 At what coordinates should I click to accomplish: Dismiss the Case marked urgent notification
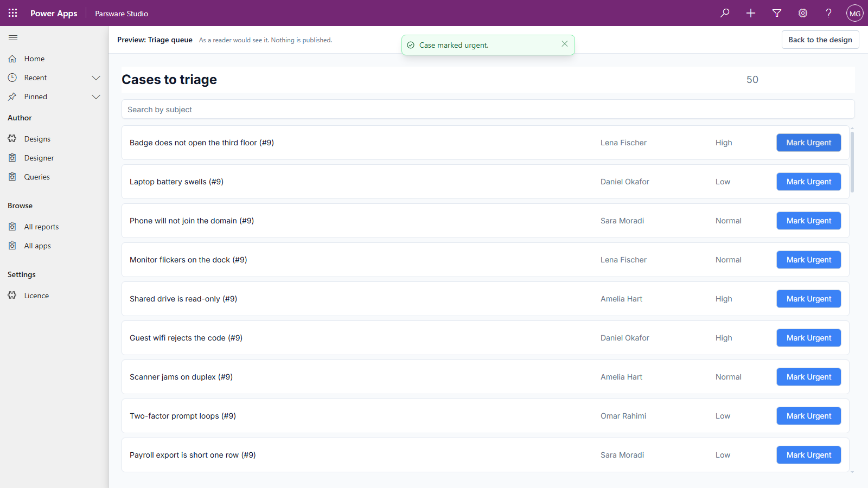pos(565,44)
